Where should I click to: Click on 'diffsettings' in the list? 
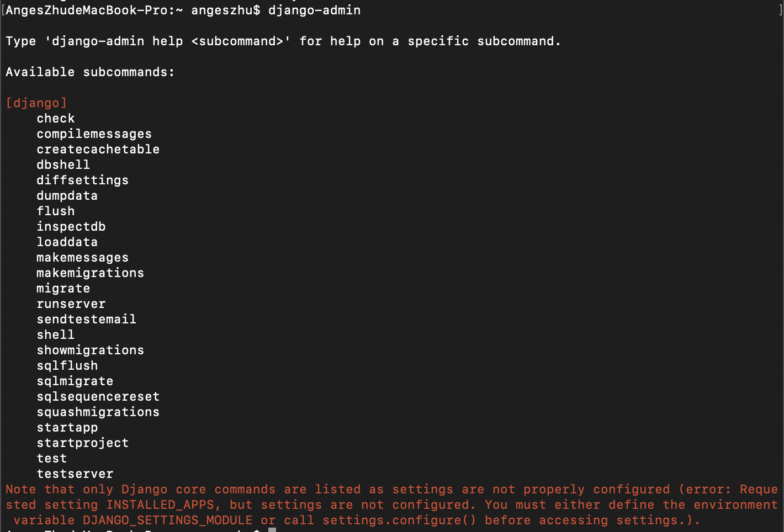[x=82, y=180]
